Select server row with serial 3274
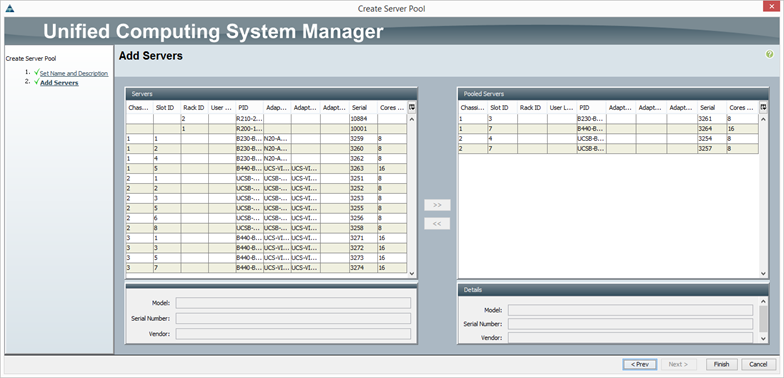This screenshot has height=378, width=784. coord(266,268)
